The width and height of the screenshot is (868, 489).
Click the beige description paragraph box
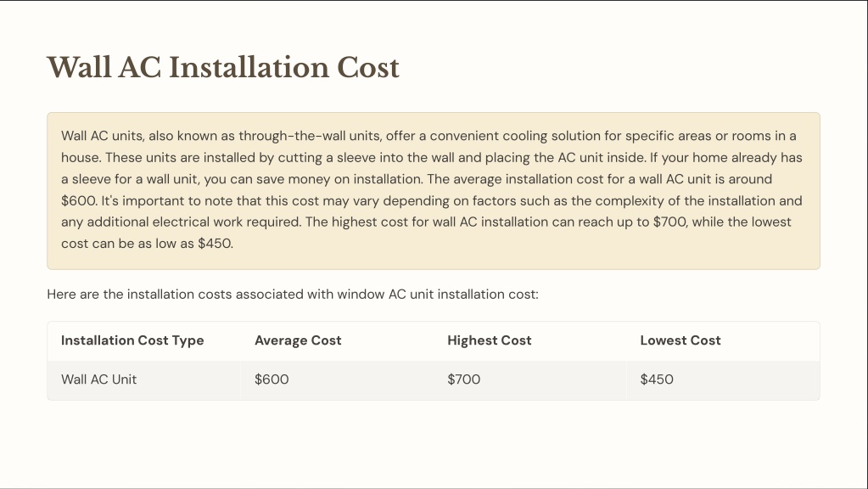point(434,191)
